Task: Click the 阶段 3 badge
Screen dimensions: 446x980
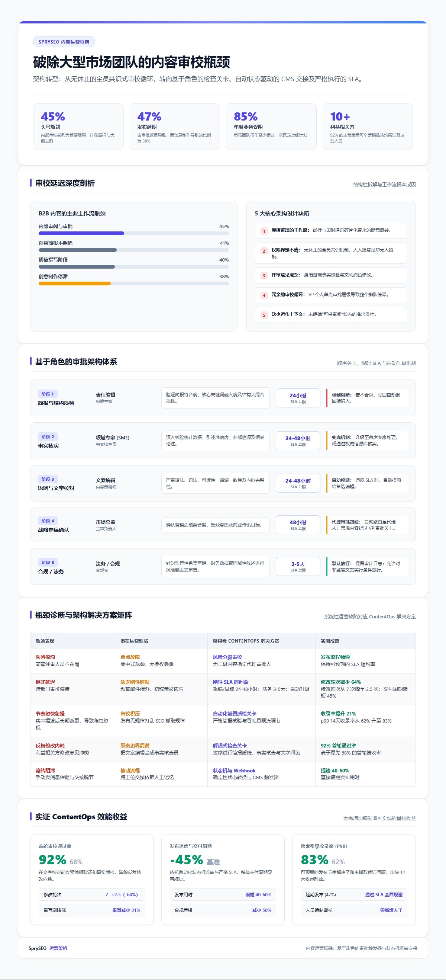Action: pyautogui.click(x=48, y=479)
